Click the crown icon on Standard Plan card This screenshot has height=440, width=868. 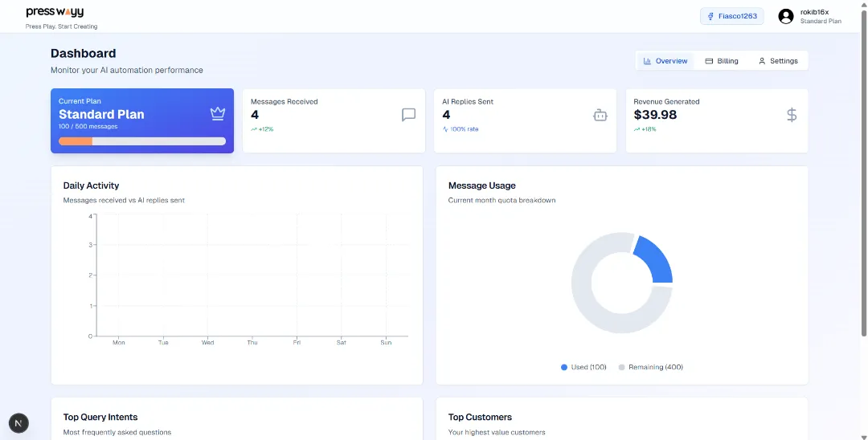point(218,114)
